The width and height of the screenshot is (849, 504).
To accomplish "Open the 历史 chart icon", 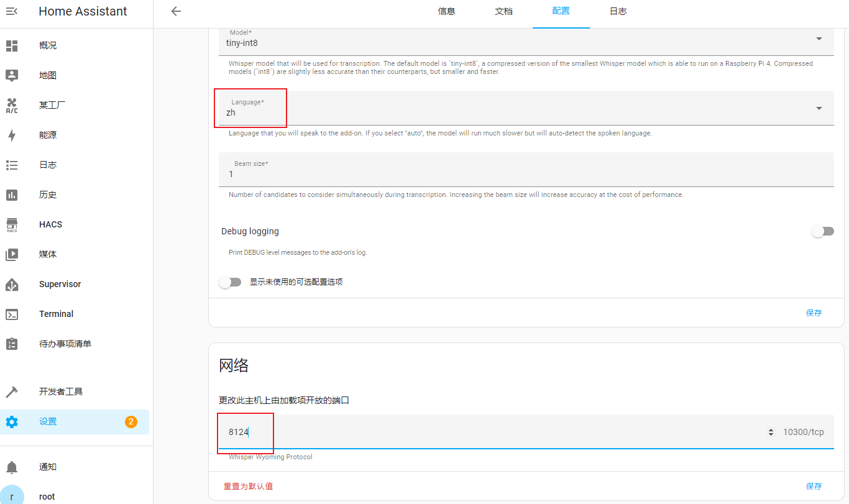I will click(12, 195).
